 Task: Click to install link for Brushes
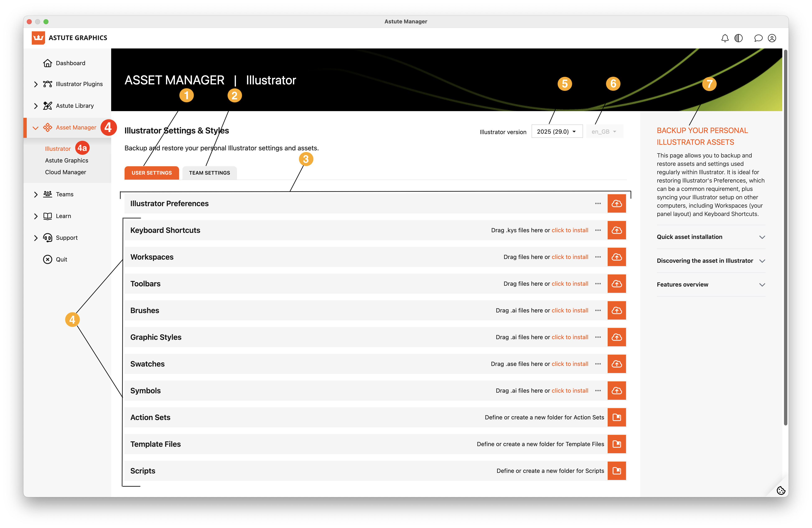(x=570, y=310)
